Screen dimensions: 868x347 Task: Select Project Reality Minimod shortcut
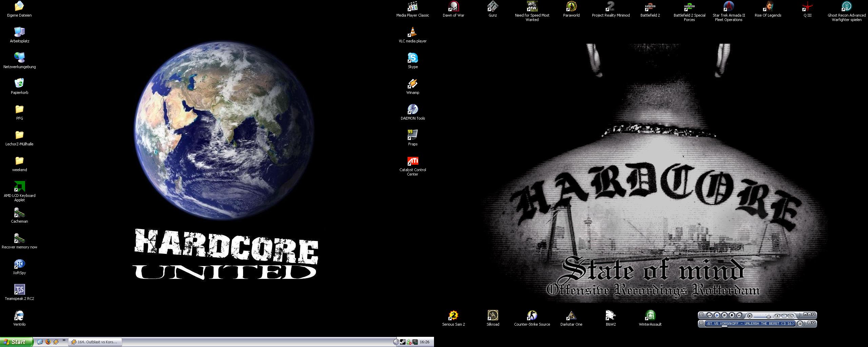pos(611,9)
